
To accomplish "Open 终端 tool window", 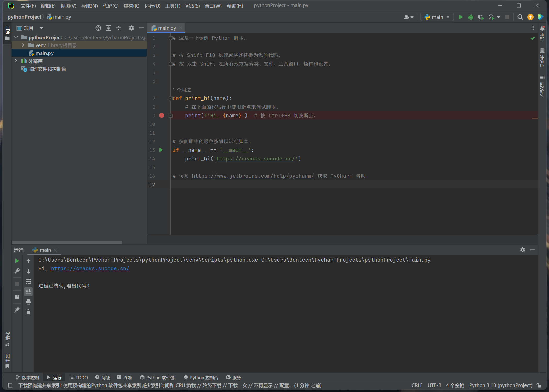I will [x=124, y=378].
